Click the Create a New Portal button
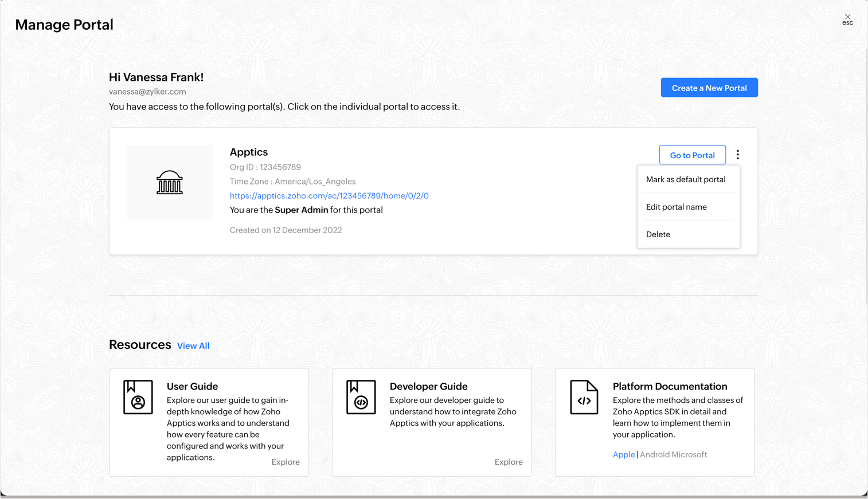 coord(709,88)
